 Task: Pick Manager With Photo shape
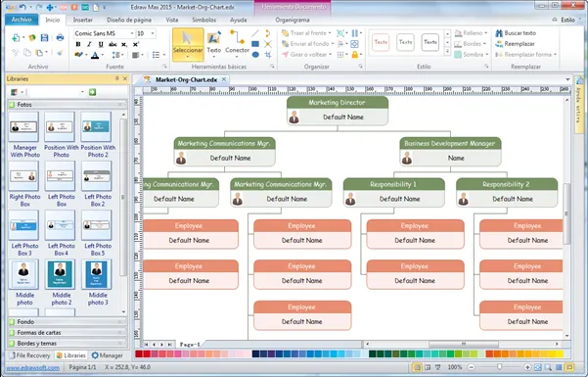pos(24,134)
